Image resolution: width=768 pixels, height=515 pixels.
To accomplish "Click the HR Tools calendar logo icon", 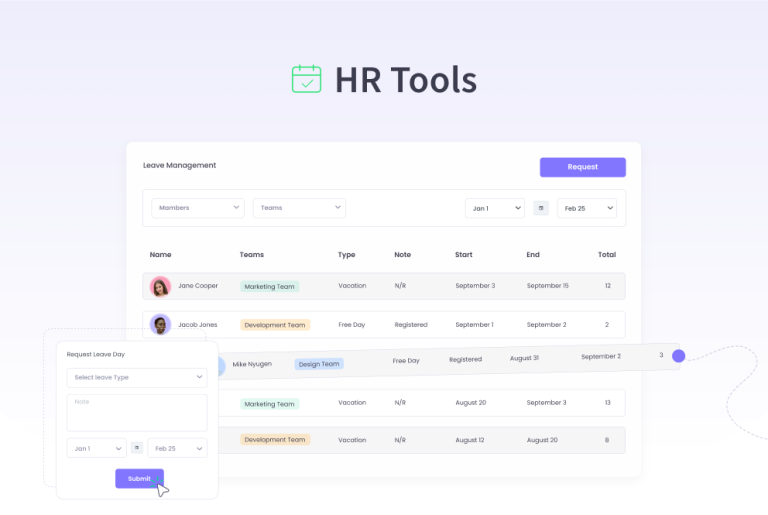I will (306, 79).
